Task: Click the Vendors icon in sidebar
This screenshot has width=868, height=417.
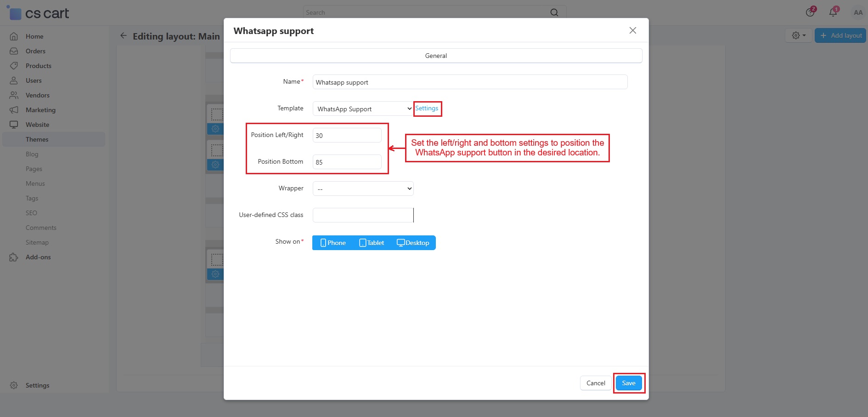Action: pos(14,95)
